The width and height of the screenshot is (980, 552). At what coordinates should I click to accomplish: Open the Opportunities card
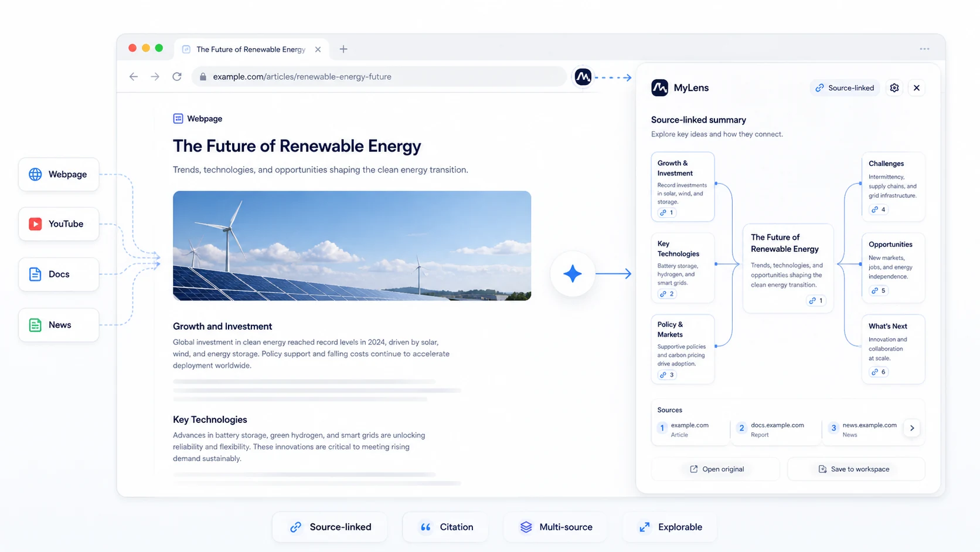pyautogui.click(x=893, y=268)
